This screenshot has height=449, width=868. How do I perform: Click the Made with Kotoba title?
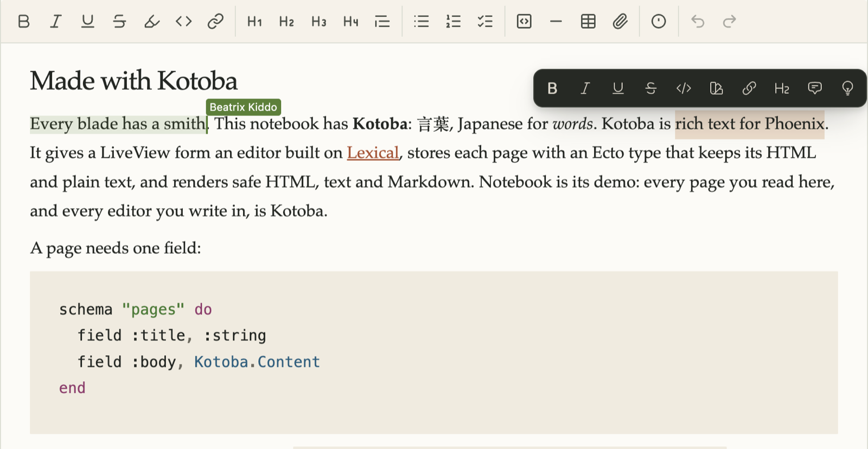[133, 81]
